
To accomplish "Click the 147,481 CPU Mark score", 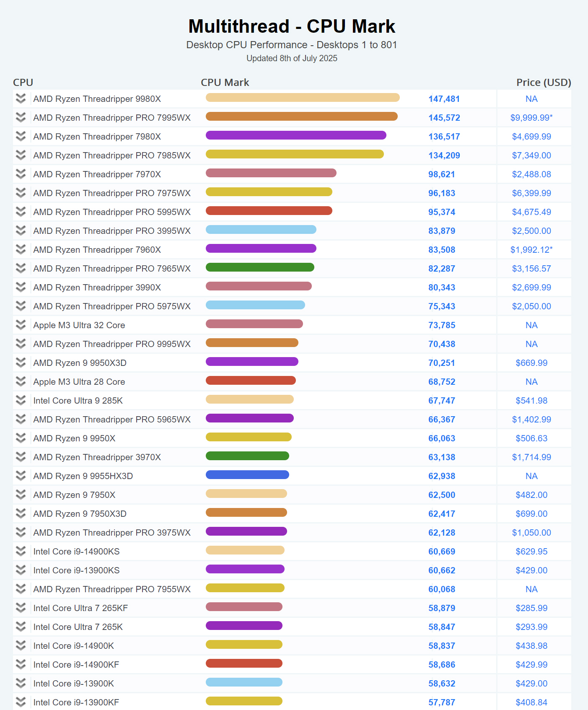I will [444, 99].
